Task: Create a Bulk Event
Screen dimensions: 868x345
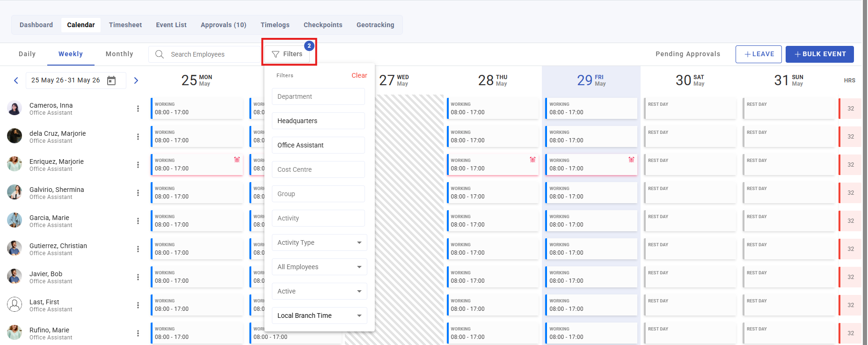Action: pyautogui.click(x=820, y=54)
